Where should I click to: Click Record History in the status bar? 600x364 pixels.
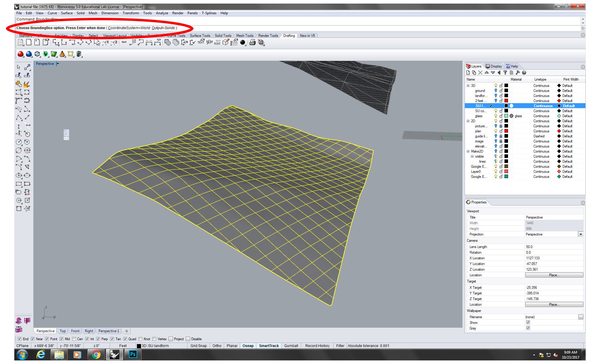click(x=317, y=346)
